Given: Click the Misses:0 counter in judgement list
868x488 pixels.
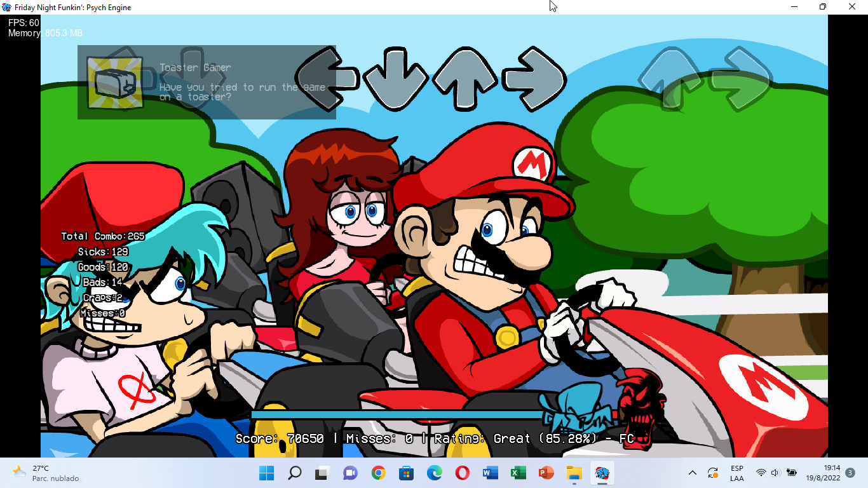Looking at the screenshot, I should click(103, 313).
